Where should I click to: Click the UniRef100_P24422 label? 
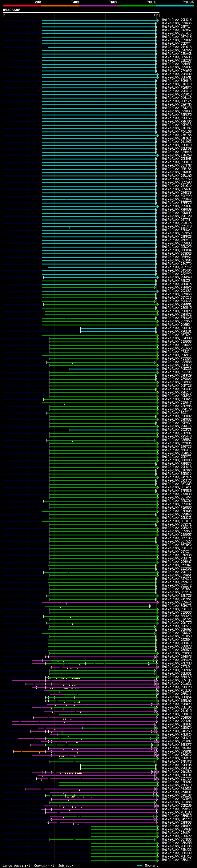[x=177, y=345]
